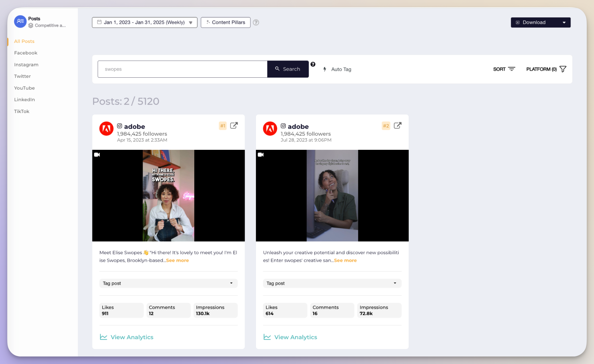594x364 pixels.
Task: Click date Jul 28, 2023 at 9:06PM
Action: point(306,140)
